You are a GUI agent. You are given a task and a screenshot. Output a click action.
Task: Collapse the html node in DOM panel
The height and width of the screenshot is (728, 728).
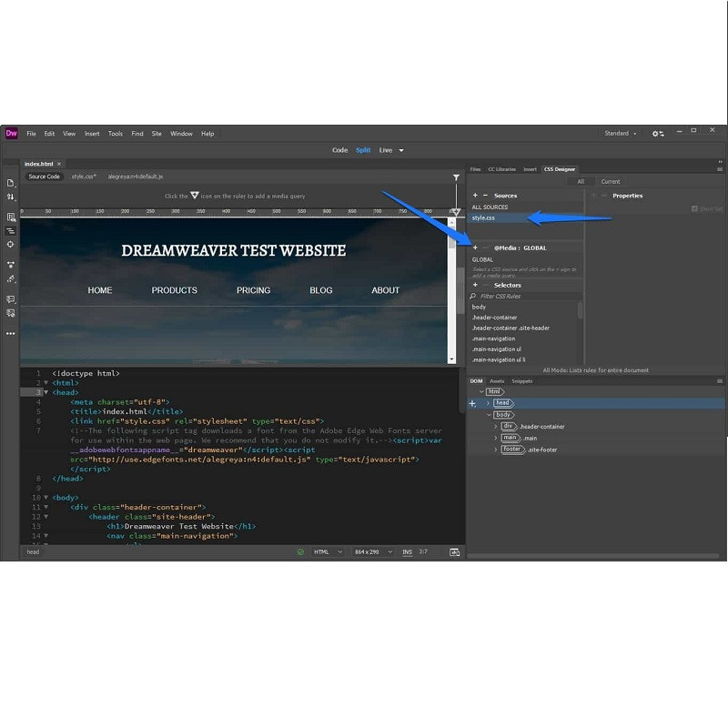(x=481, y=392)
